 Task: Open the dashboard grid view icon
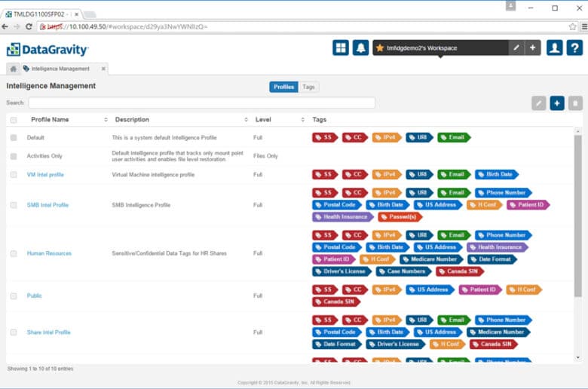(341, 47)
